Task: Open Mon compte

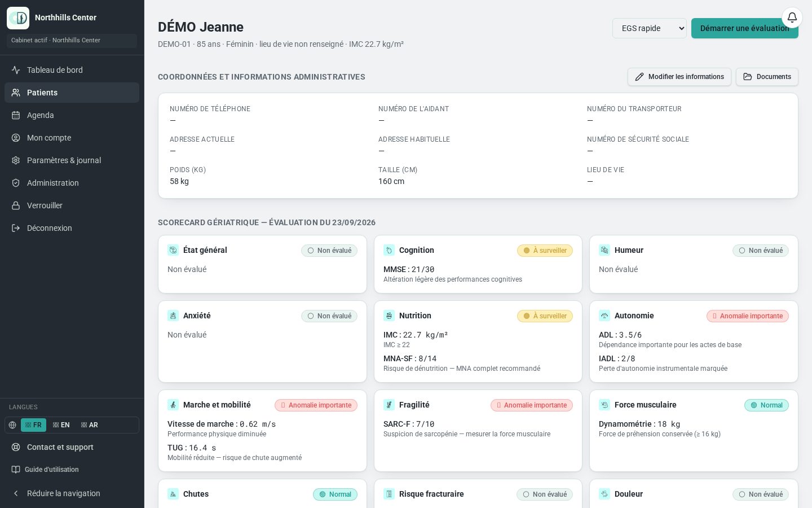Action: 72,138
